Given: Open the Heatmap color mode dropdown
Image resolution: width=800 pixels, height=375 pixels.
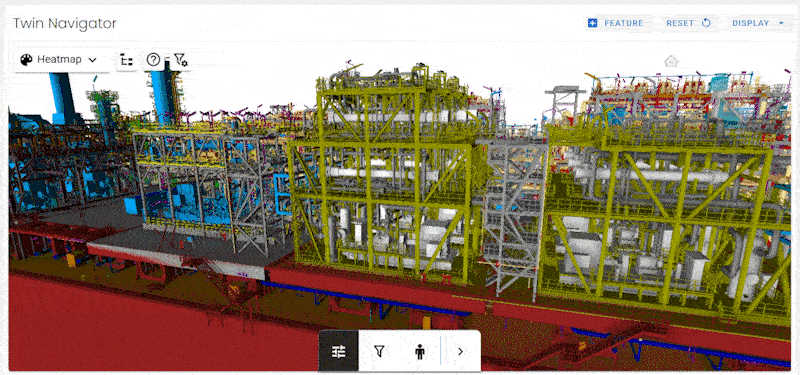Looking at the screenshot, I should coord(62,60).
